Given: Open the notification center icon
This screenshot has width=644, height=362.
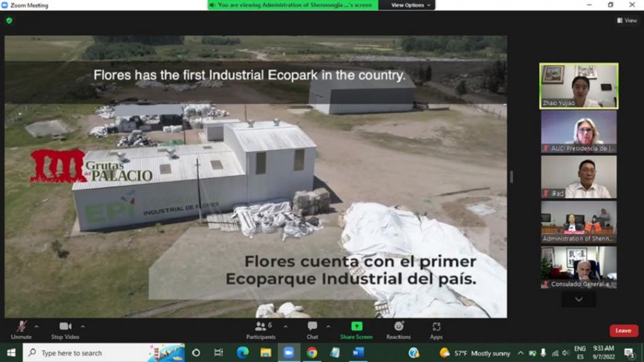Looking at the screenshot, I should [x=629, y=352].
